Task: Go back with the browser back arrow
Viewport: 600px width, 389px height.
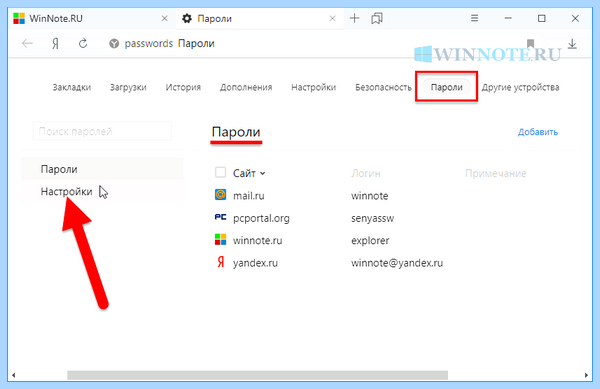Action: [27, 44]
